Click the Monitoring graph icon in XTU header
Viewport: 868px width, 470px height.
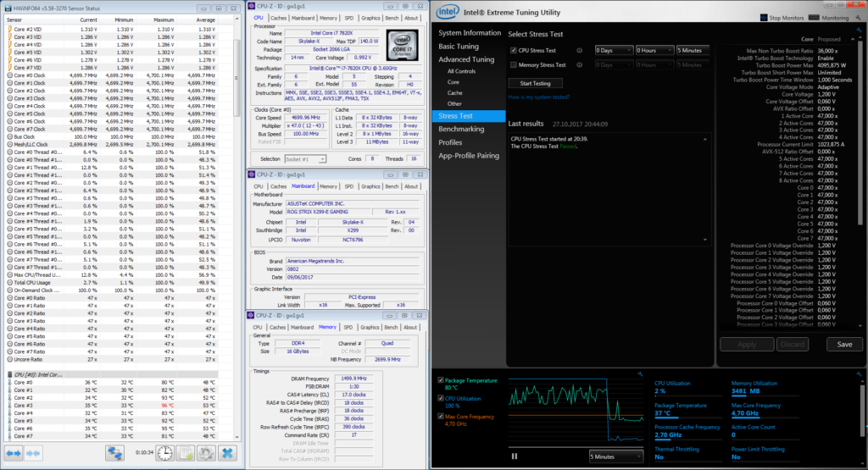(814, 18)
